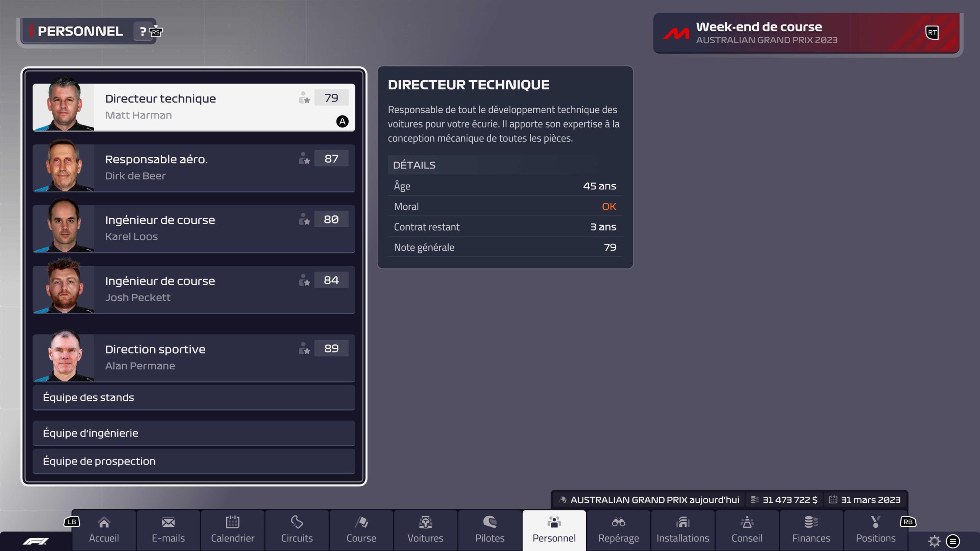Open the Circuits tab

pyautogui.click(x=297, y=530)
